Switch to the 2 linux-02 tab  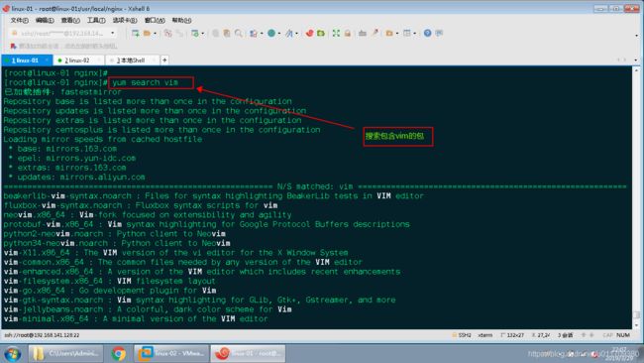click(78, 60)
